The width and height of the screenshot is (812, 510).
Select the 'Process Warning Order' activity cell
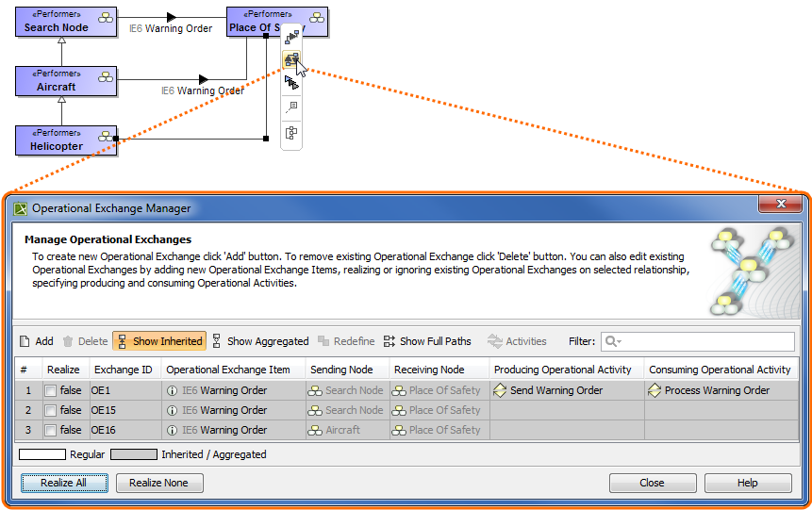click(x=721, y=390)
